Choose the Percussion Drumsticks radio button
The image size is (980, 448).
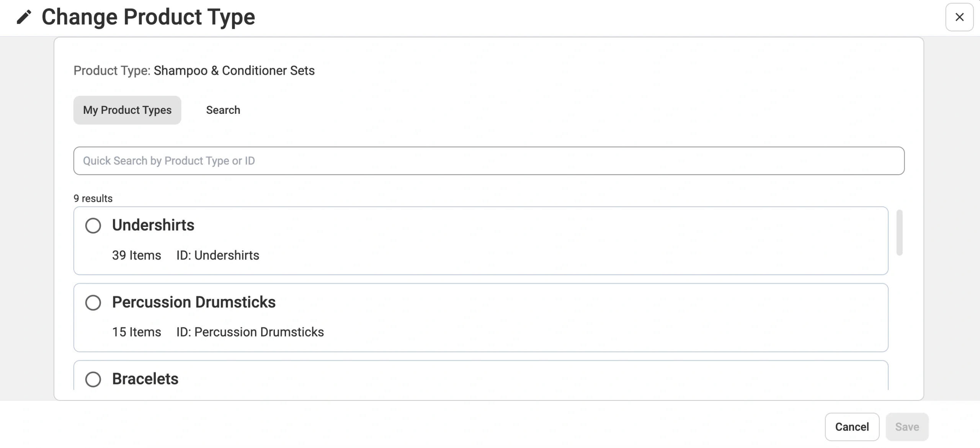click(x=93, y=303)
